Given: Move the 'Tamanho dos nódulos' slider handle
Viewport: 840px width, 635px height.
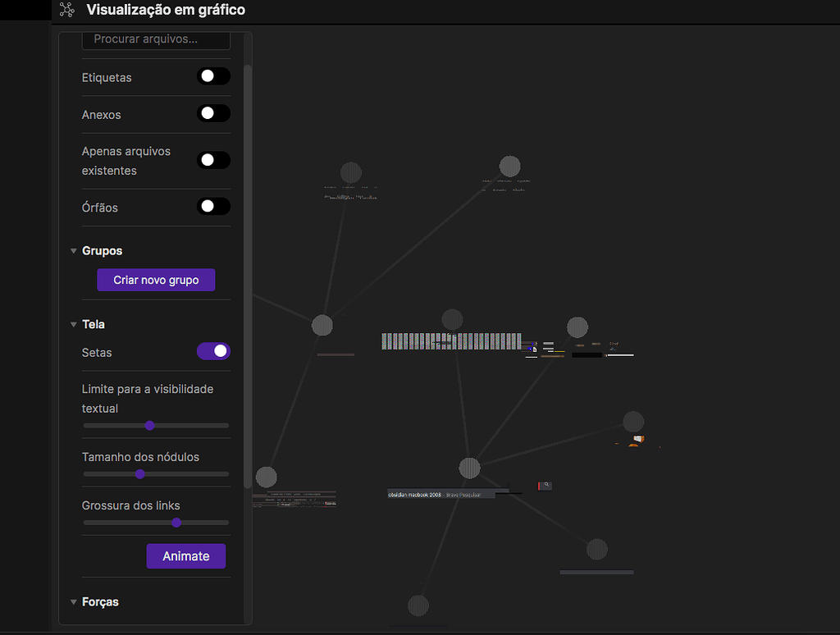Looking at the screenshot, I should (139, 473).
